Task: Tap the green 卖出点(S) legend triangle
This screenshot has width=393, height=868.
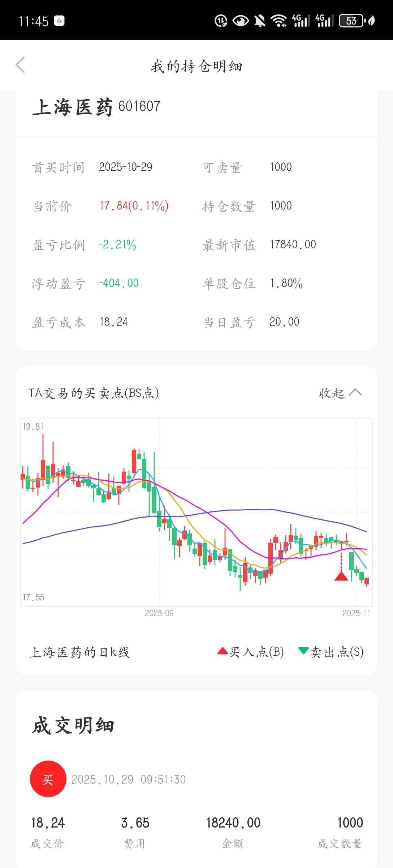Action: pos(303,651)
